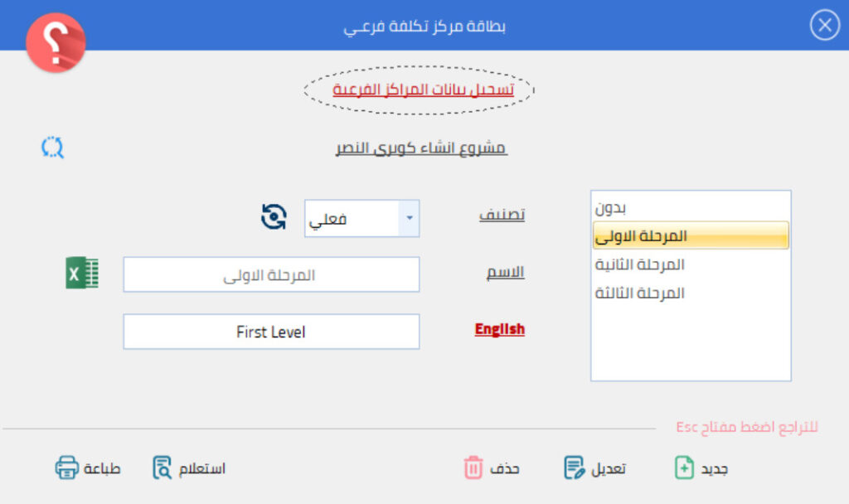
Task: Click the red trash حذف icon
Action: (x=473, y=468)
